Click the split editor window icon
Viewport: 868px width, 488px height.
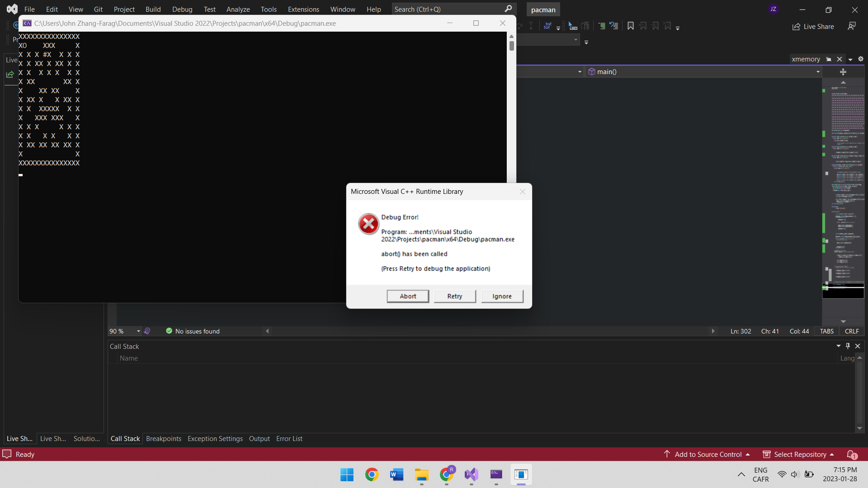[843, 72]
